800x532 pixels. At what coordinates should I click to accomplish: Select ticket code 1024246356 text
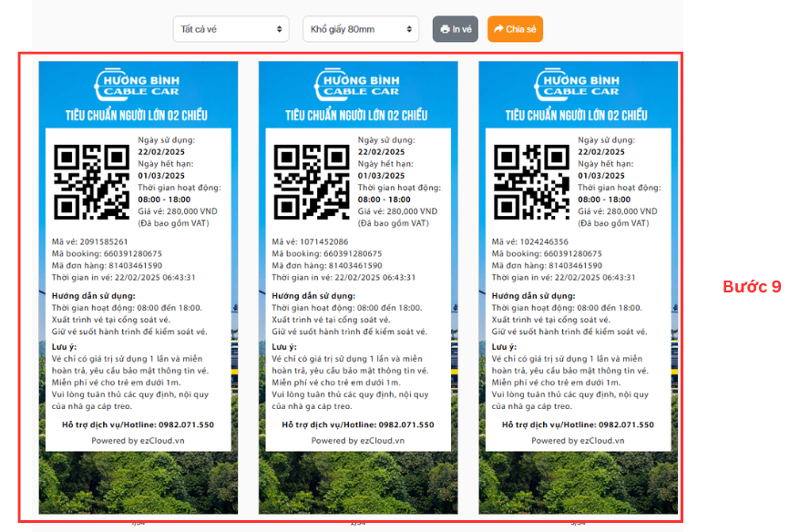pos(544,241)
